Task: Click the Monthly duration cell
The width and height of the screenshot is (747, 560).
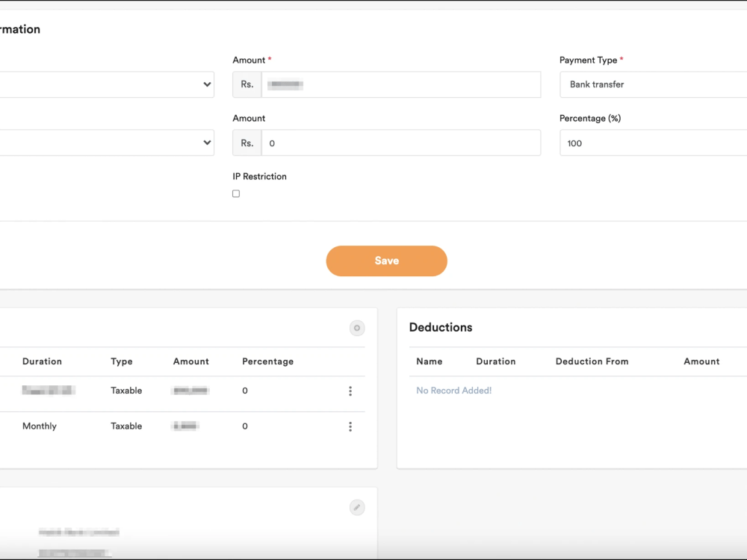Action: click(x=40, y=426)
